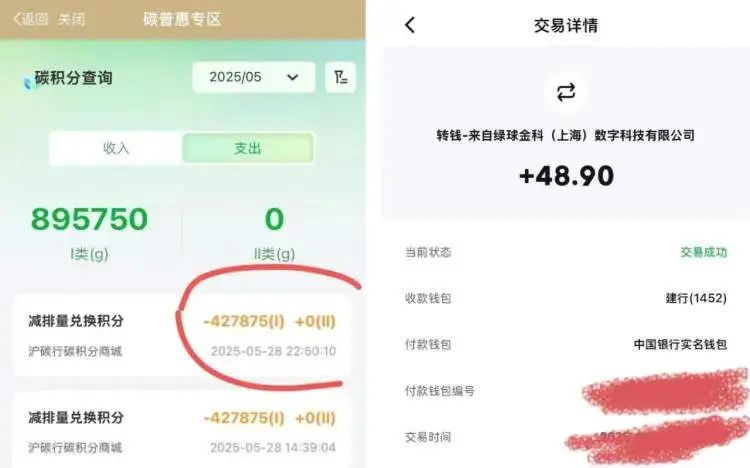This screenshot has width=750, height=468.
Task: Click the chevron next to 2025/05
Action: coord(292,78)
